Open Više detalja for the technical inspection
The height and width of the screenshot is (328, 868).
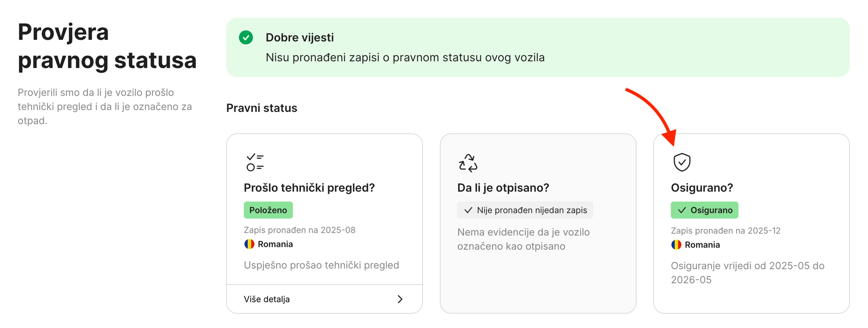point(267,299)
